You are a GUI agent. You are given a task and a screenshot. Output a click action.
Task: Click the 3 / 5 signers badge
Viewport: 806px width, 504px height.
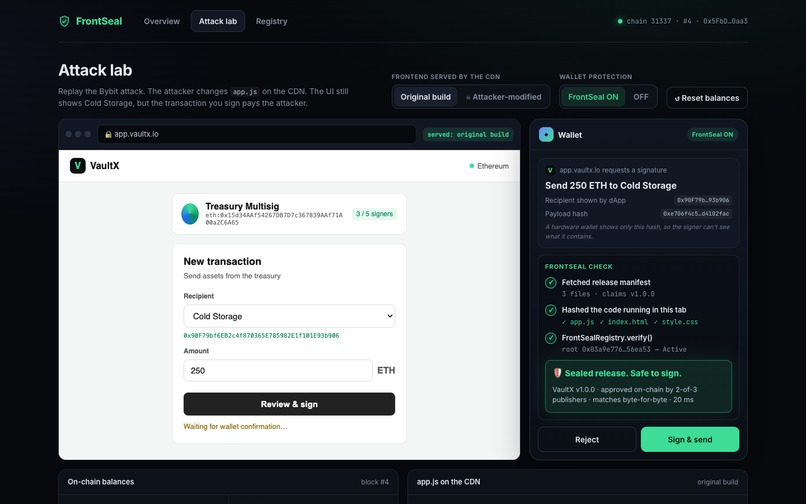click(x=374, y=214)
